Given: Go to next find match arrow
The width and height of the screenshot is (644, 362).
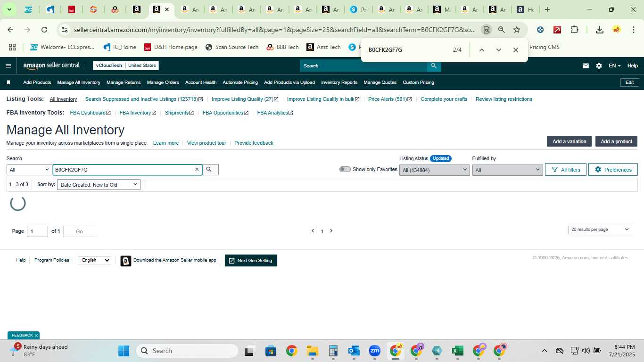Looking at the screenshot, I should point(498,50).
